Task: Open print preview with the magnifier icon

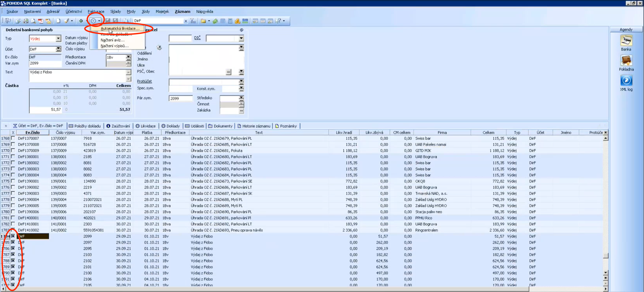Action: pos(33,21)
